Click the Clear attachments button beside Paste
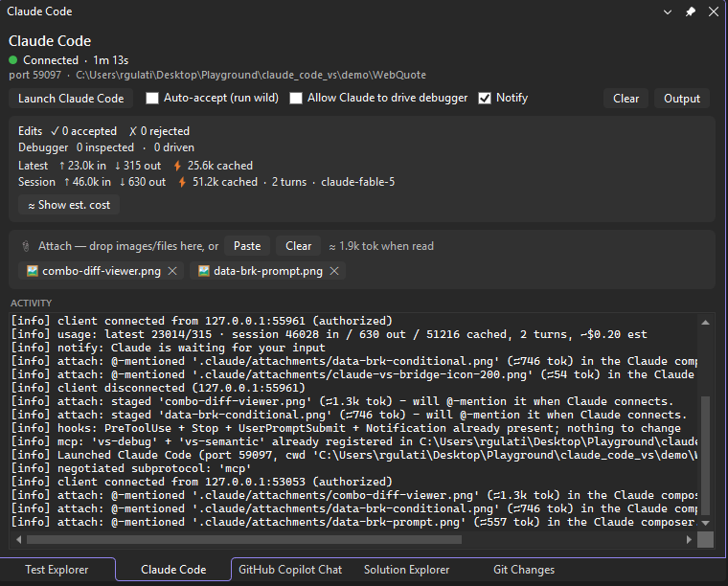The width and height of the screenshot is (728, 586). tap(298, 246)
